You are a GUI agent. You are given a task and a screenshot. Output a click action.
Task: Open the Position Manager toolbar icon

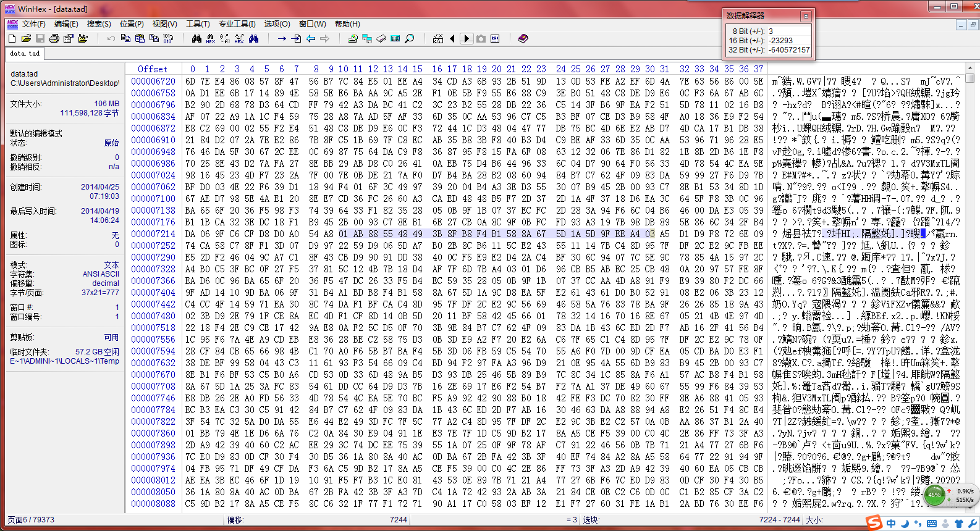point(438,38)
